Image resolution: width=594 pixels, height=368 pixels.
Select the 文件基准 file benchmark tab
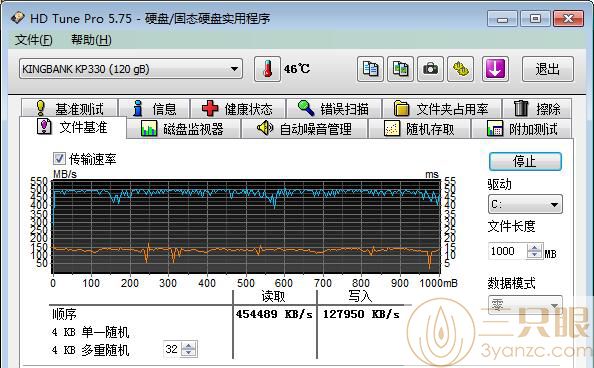click(72, 127)
